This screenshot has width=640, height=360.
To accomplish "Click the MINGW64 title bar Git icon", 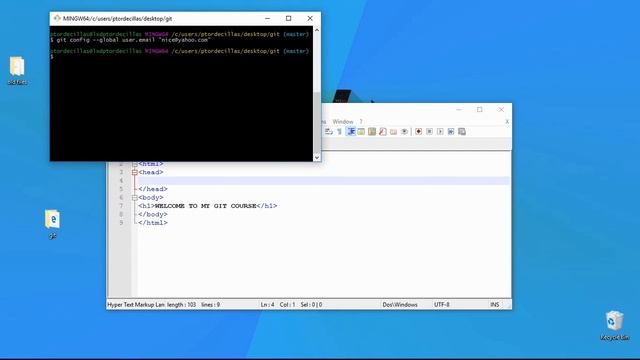I will 57,18.
